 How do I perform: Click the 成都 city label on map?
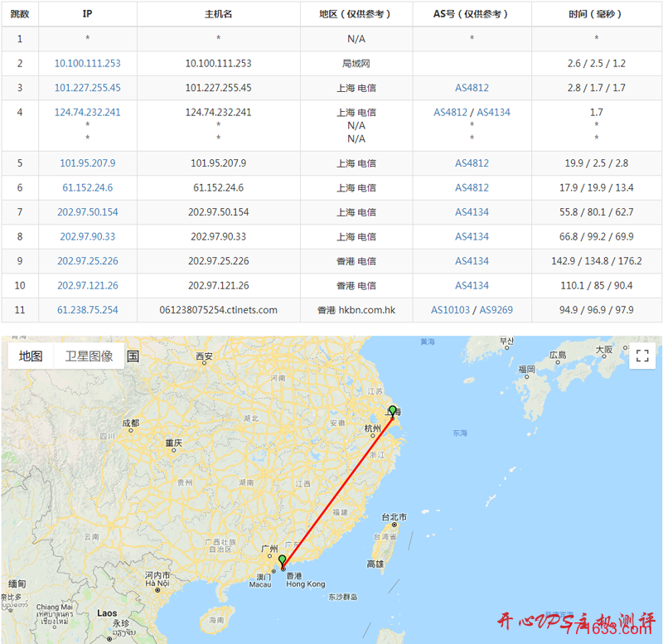pyautogui.click(x=131, y=423)
